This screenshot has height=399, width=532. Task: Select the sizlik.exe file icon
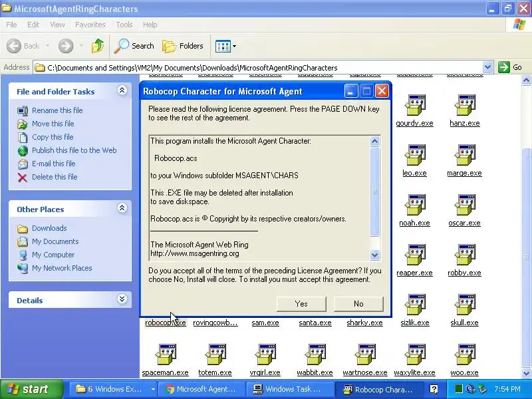tap(414, 305)
